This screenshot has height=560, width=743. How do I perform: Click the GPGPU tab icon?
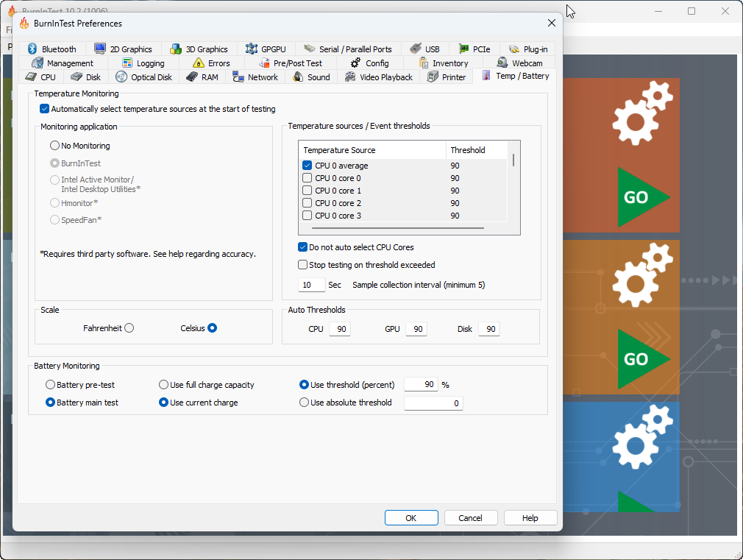(x=251, y=49)
